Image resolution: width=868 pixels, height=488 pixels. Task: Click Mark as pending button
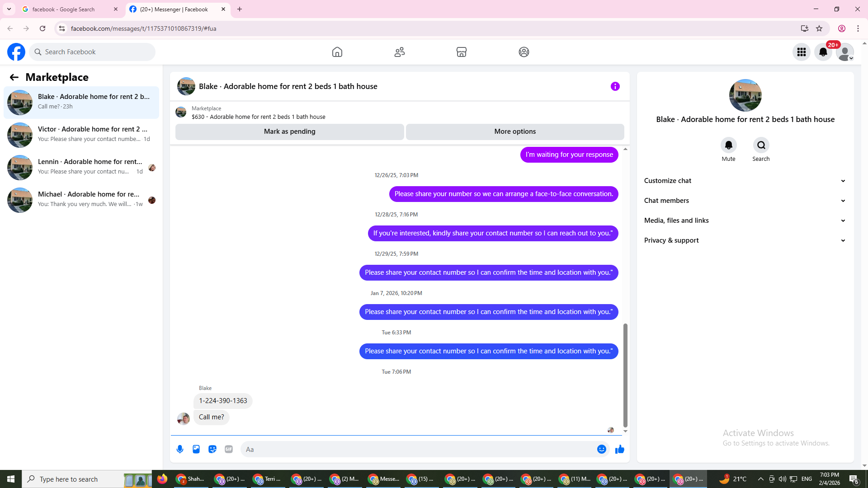289,131
